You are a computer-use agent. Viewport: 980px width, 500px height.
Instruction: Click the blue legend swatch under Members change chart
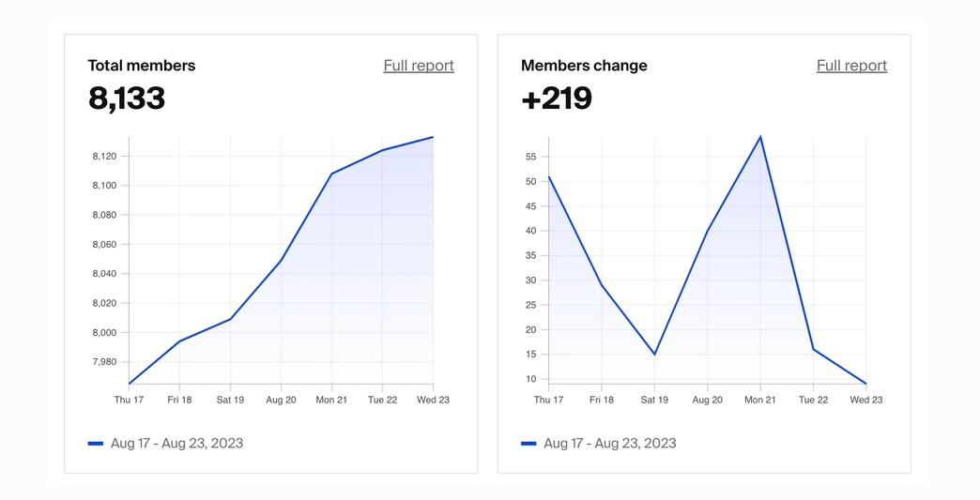point(528,443)
